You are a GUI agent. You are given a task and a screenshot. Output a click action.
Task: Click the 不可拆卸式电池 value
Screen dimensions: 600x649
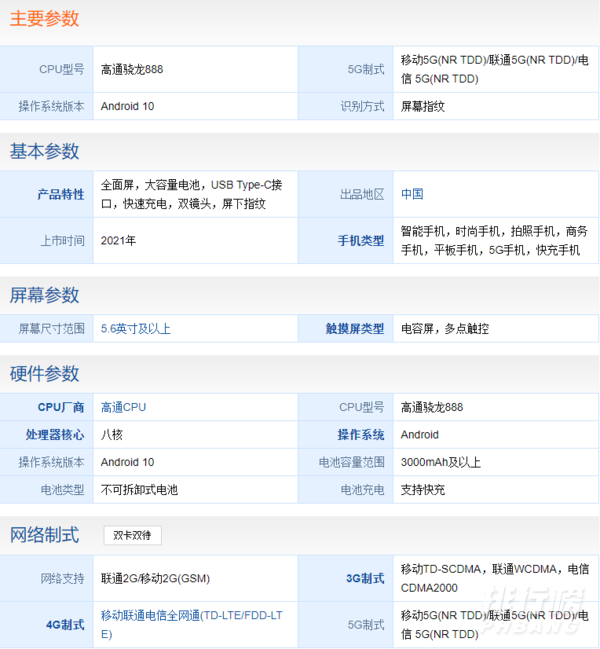(x=139, y=490)
